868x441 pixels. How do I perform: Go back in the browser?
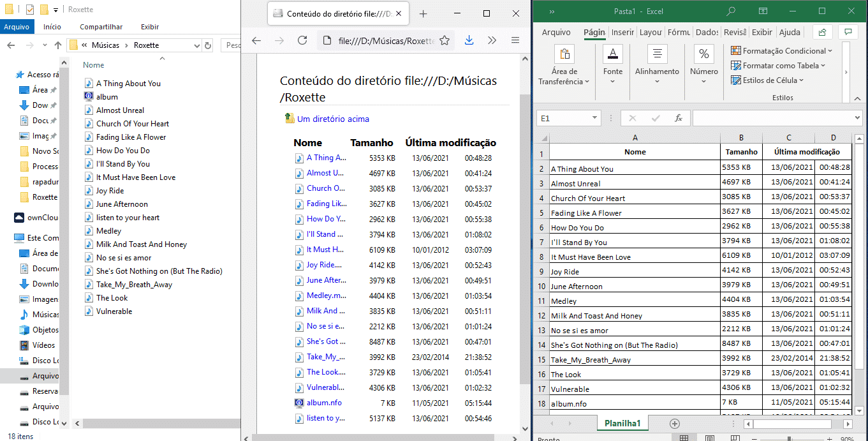(x=256, y=40)
